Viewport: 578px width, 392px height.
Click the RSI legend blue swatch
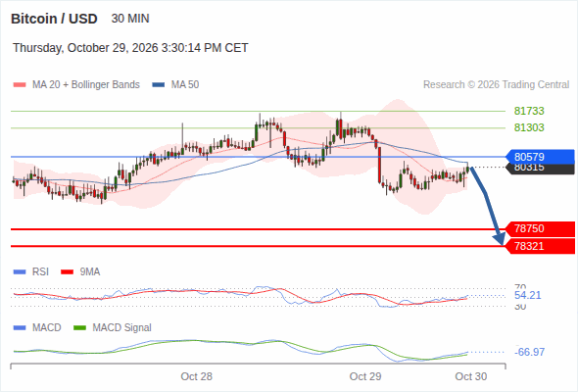click(20, 272)
